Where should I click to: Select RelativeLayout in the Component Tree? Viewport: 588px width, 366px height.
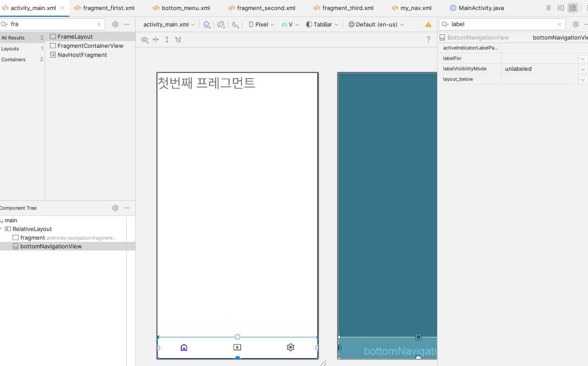click(x=32, y=229)
